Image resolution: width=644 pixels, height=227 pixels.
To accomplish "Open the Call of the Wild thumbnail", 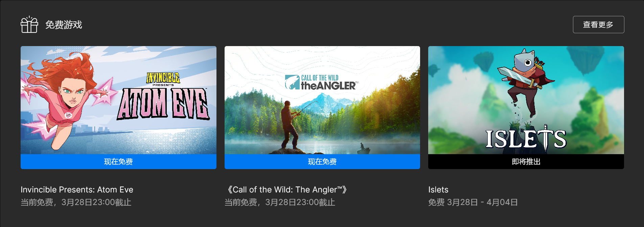I will pyautogui.click(x=322, y=100).
